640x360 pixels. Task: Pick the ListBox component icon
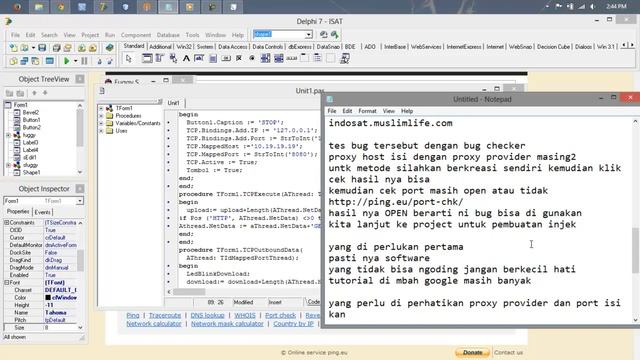coord(265,59)
